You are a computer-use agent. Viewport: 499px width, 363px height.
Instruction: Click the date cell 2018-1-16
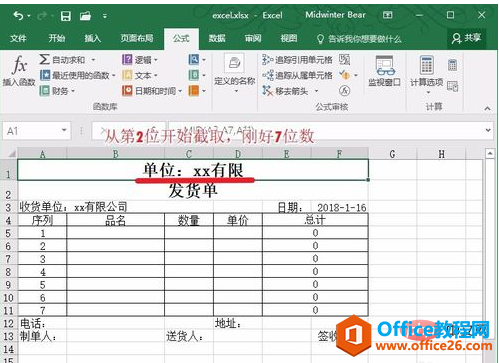click(x=341, y=207)
